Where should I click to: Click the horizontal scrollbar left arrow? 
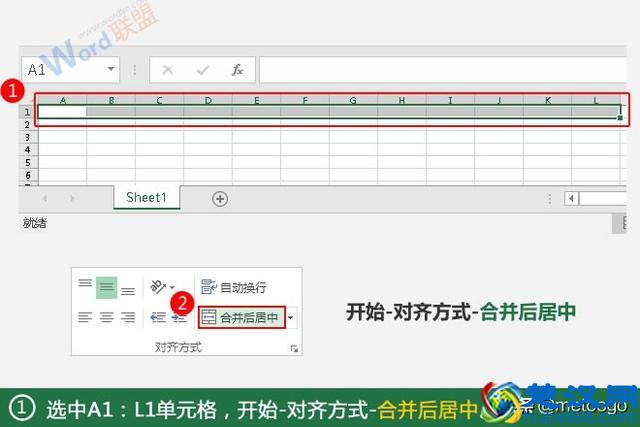571,198
